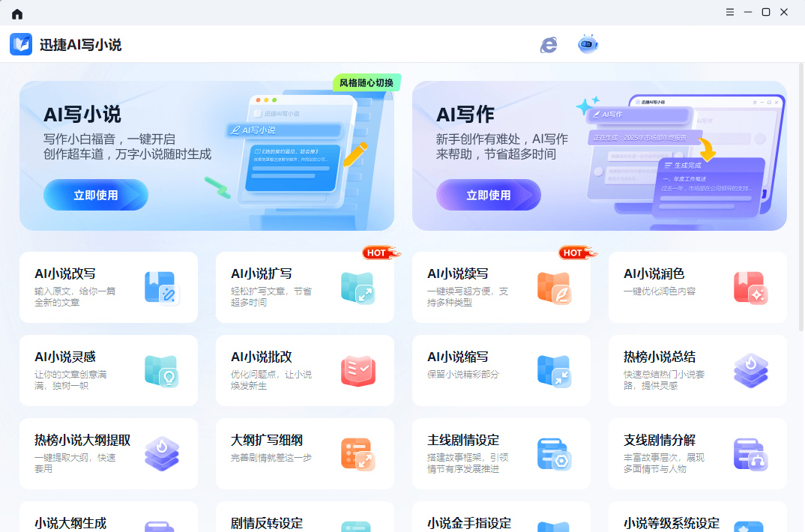This screenshot has height=532, width=805.
Task: Open 大纲扩写细纲 card title
Action: (x=267, y=440)
